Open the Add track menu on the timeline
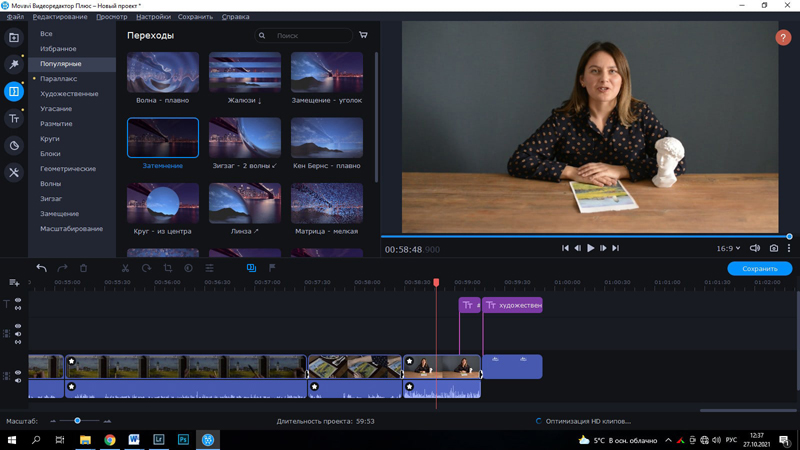The image size is (800, 450). [14, 283]
